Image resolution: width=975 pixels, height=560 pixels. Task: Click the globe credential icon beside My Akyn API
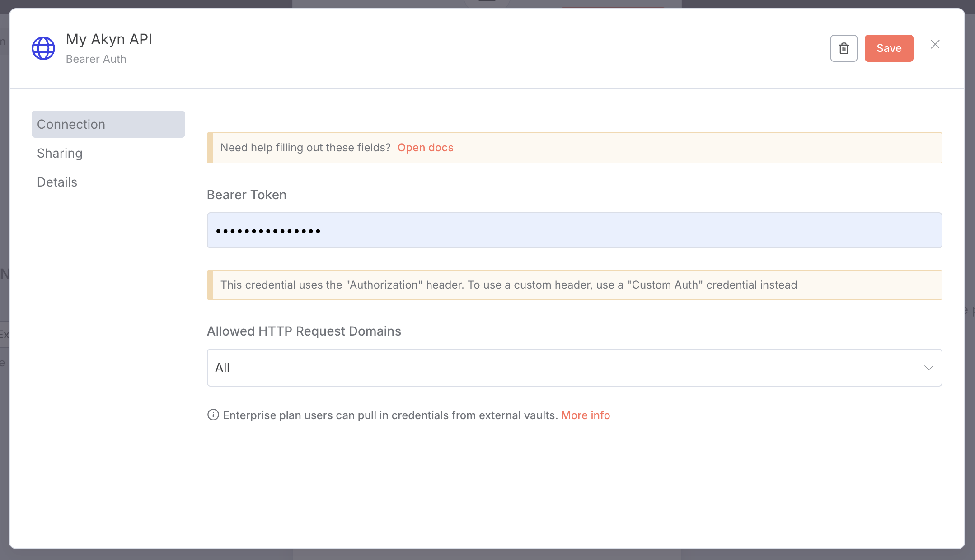pos(43,48)
